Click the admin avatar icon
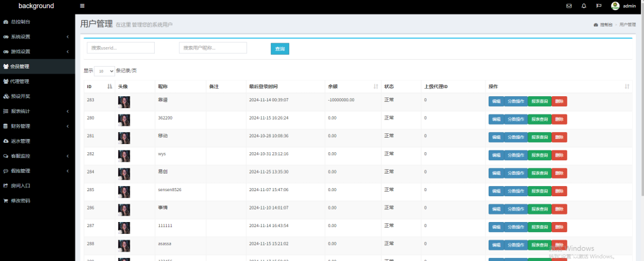 [x=615, y=6]
